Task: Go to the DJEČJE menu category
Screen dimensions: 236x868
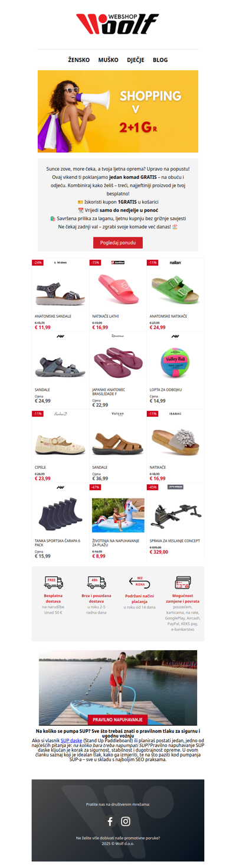Action: coord(136,60)
